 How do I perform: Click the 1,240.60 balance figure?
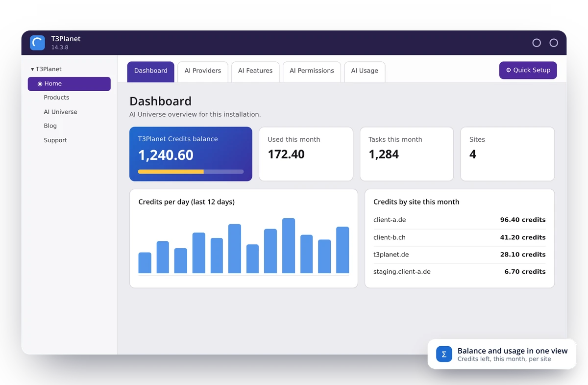(x=166, y=155)
